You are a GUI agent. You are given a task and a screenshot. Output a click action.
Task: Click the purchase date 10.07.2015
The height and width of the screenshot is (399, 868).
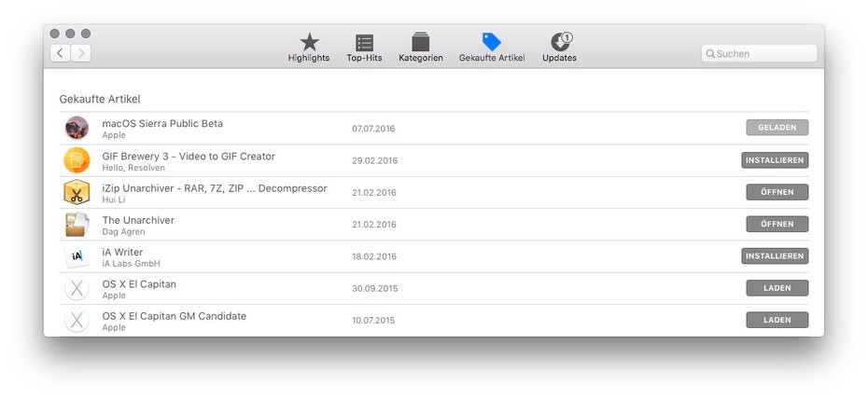point(373,321)
